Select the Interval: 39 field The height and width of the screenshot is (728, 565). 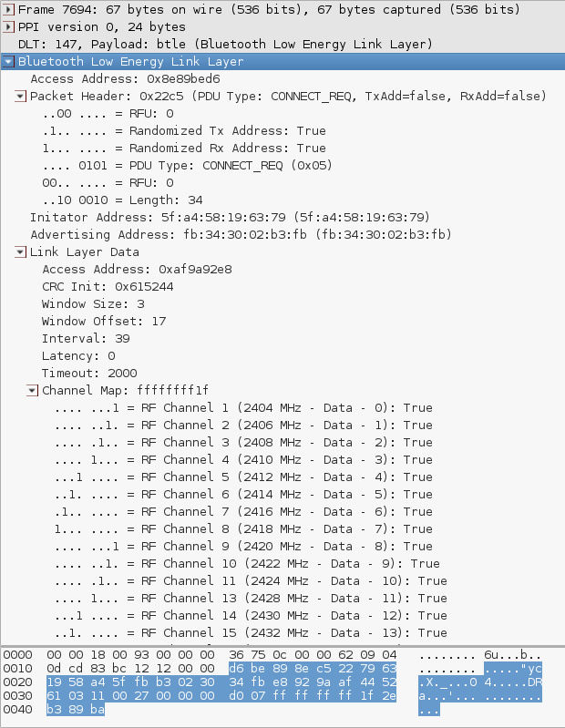(86, 338)
